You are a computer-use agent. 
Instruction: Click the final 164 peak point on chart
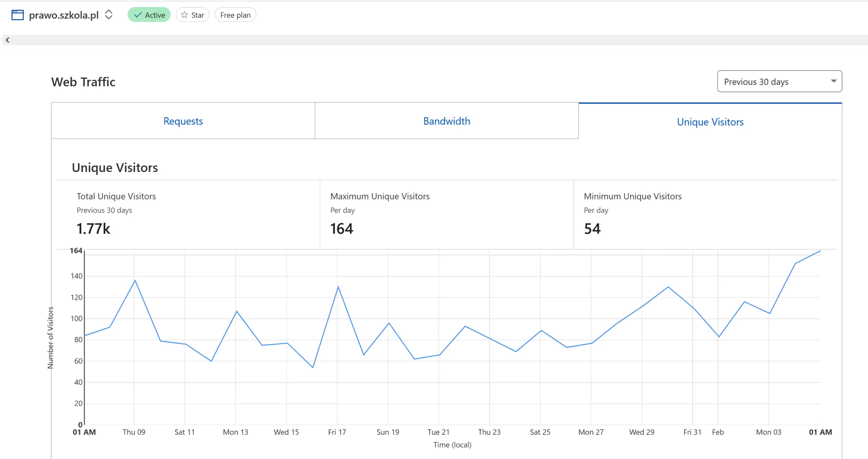point(820,251)
